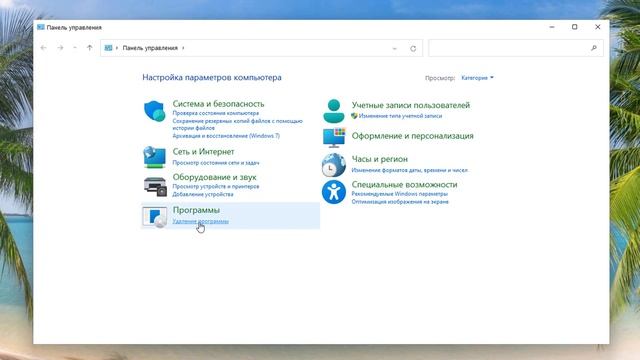This screenshot has width=640, height=360.
Task: Open recent locations dropdown arrow
Action: click(x=75, y=48)
